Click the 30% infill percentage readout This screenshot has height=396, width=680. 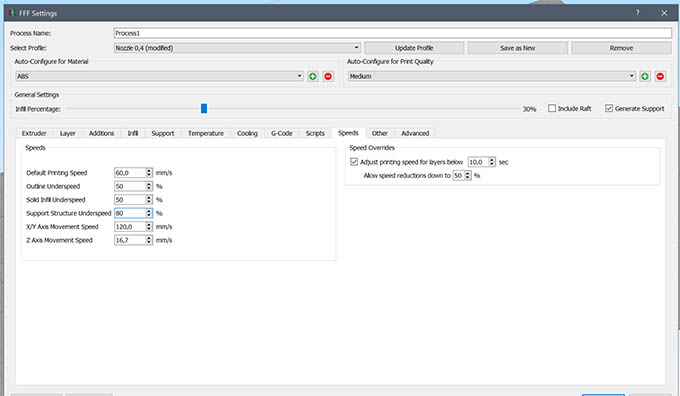coord(530,109)
